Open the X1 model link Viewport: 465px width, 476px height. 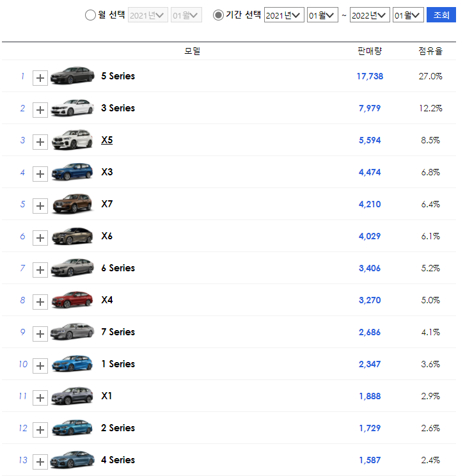point(107,396)
